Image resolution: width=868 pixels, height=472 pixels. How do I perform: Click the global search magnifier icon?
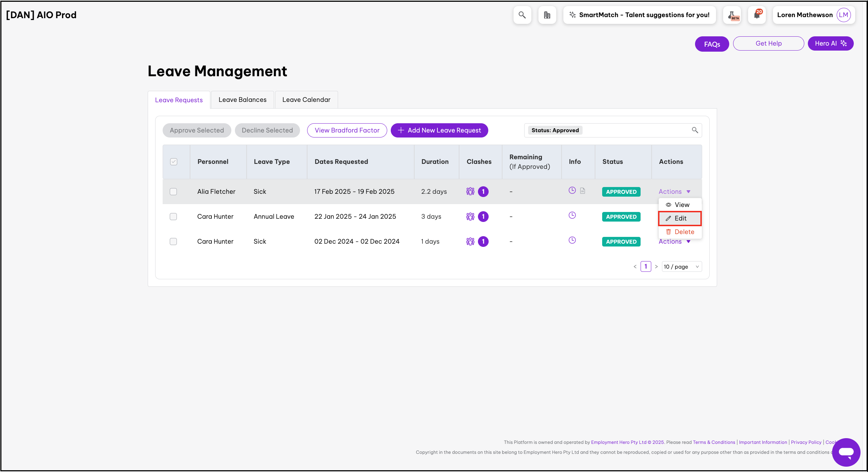522,15
